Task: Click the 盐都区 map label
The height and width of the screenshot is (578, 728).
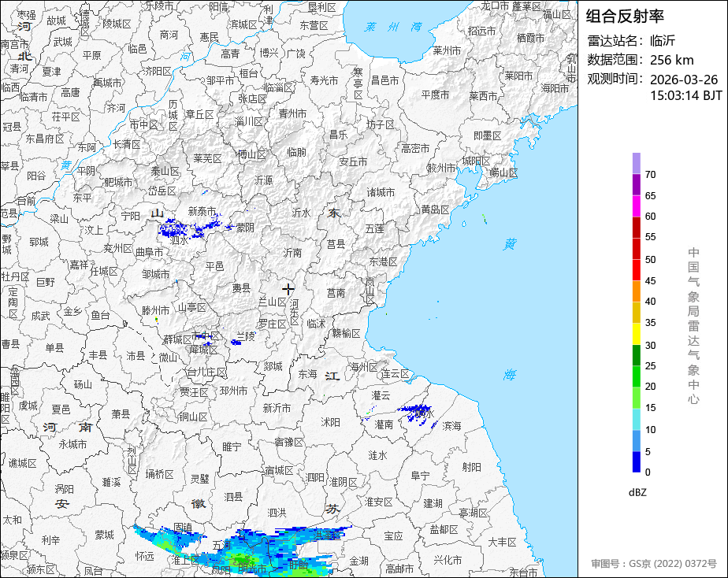Action: point(444,529)
